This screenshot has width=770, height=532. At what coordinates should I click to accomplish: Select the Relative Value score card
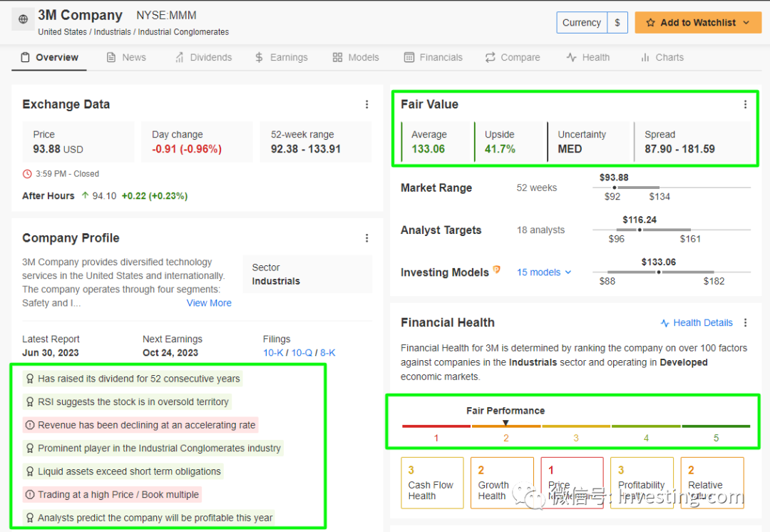712,483
